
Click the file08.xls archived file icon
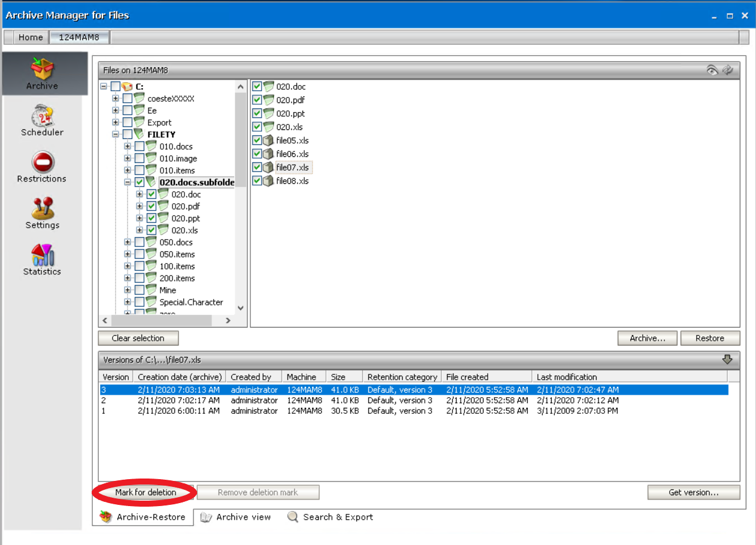(268, 181)
